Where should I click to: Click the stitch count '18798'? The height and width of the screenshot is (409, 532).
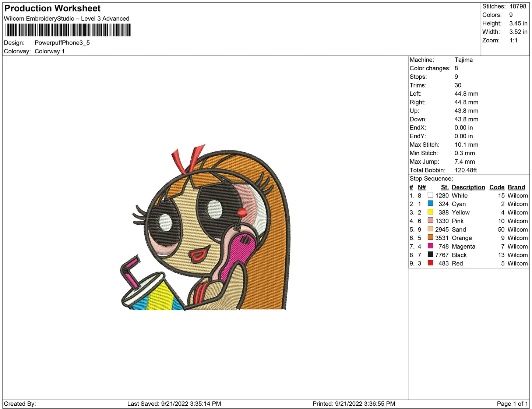point(518,7)
